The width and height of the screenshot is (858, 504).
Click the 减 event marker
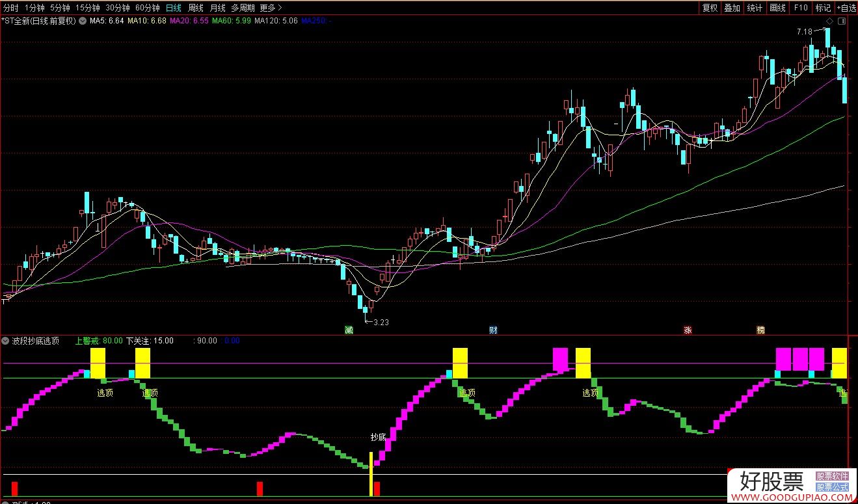coord(349,330)
